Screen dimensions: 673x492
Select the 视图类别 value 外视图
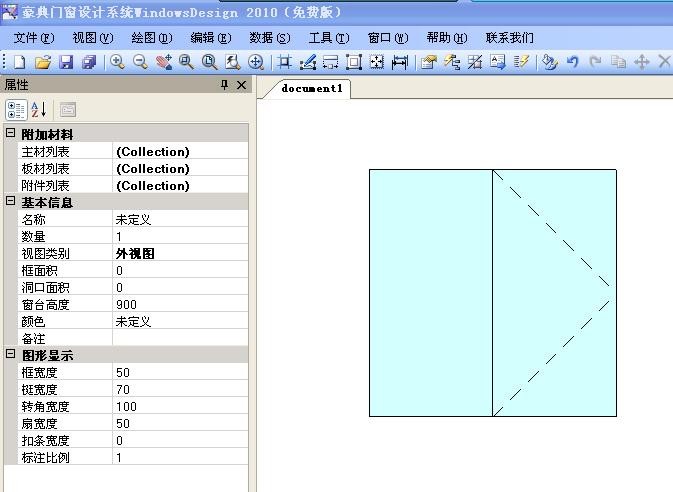point(180,254)
